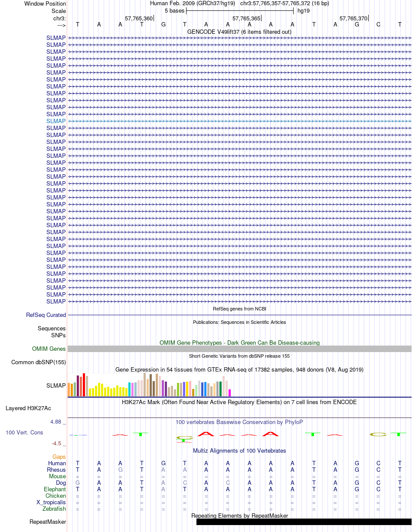Open the GENCODE V49lift37 track title
The height and width of the screenshot is (532, 412).
(x=239, y=32)
